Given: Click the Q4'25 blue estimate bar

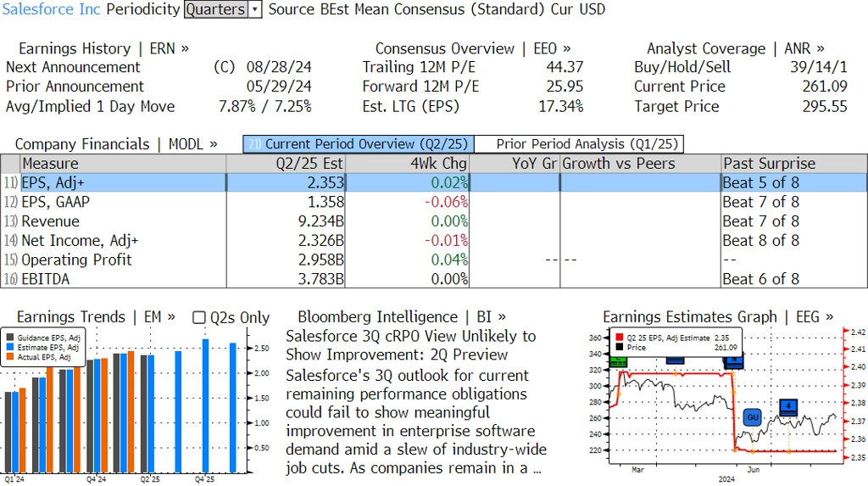Looking at the screenshot, I should 205,405.
